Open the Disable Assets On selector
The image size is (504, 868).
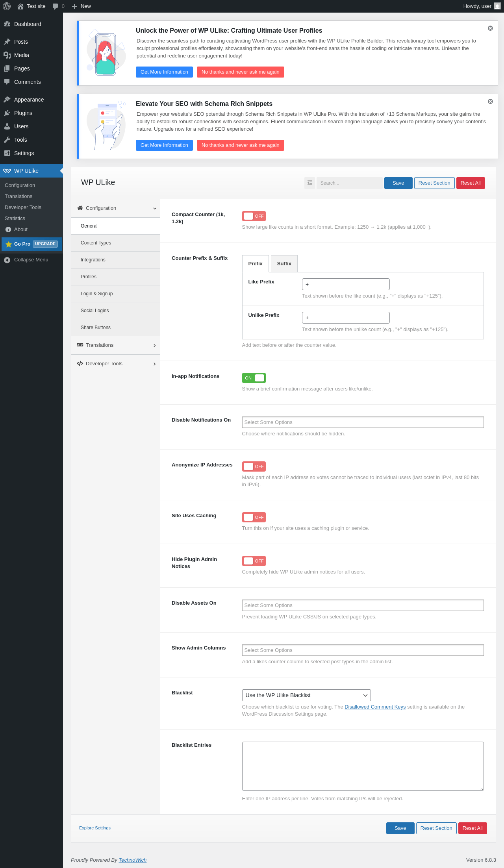tap(363, 605)
